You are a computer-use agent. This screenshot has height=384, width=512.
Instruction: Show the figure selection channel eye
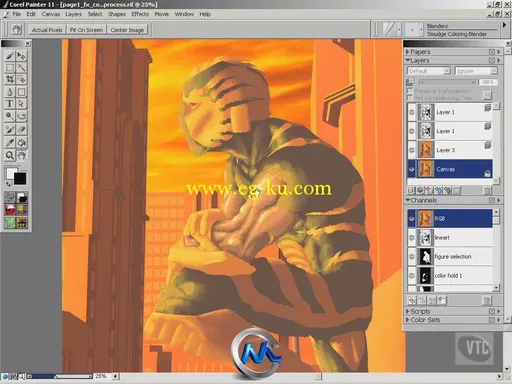point(412,257)
